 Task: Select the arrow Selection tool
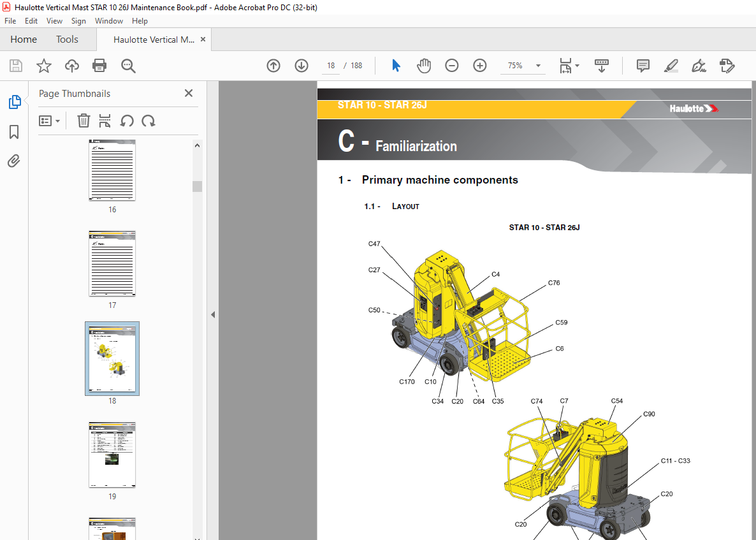(x=396, y=66)
